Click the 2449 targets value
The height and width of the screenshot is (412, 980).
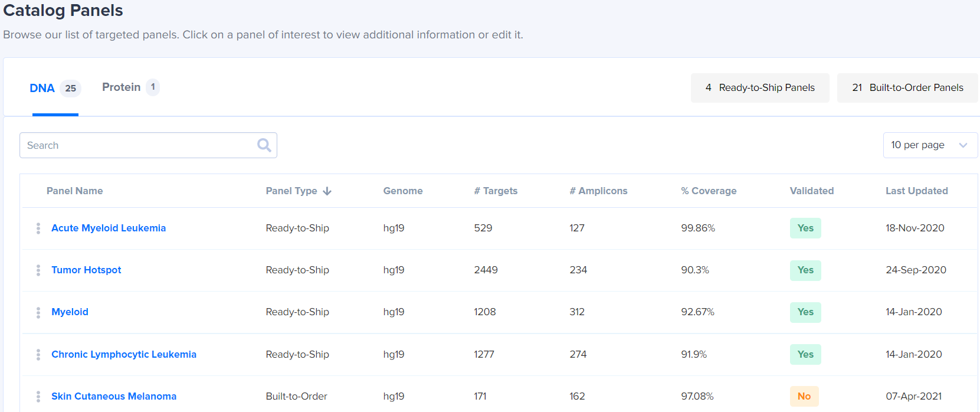[x=486, y=270]
